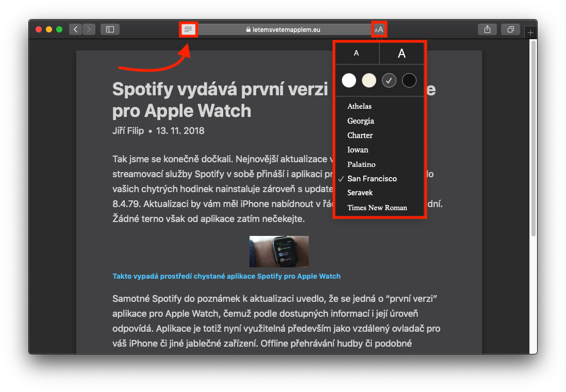Screen dimensions: 566x392
Task: Click the letemsvetemapplem.eu address field
Action: point(284,29)
